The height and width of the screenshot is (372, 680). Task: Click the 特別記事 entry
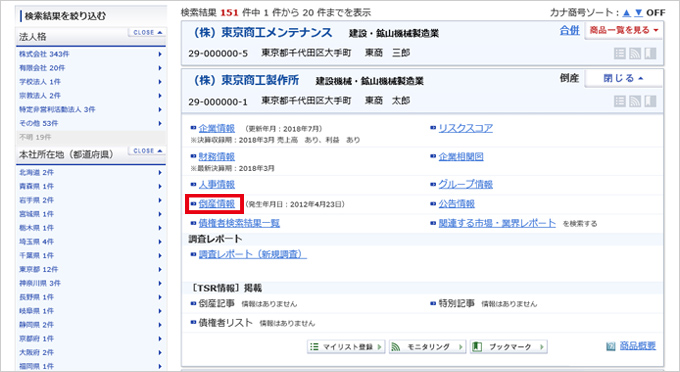point(456,303)
